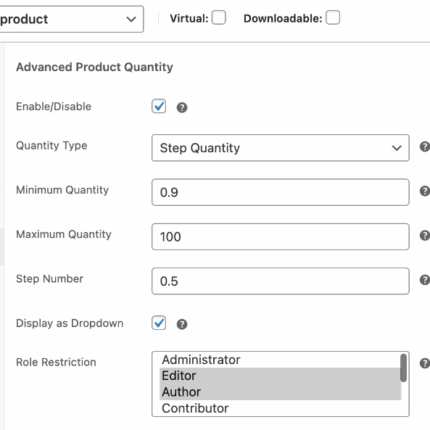
Task: Click the Step Number input field
Action: click(x=280, y=281)
